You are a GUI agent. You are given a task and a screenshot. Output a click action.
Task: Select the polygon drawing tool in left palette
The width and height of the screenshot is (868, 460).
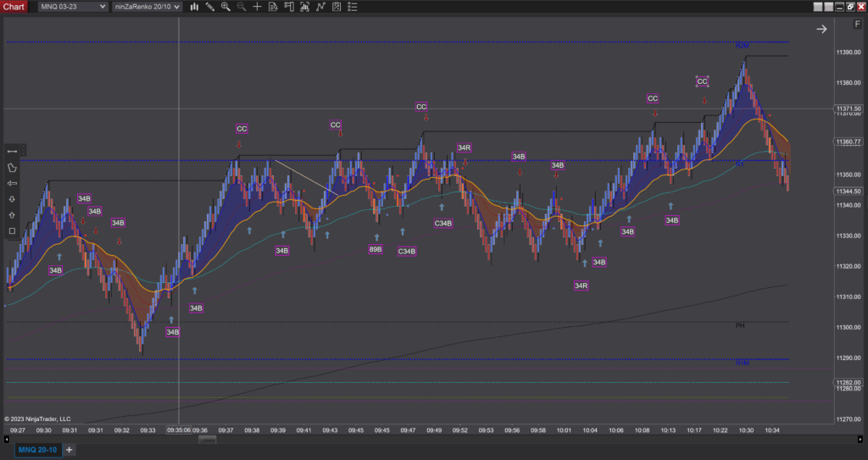click(x=12, y=167)
